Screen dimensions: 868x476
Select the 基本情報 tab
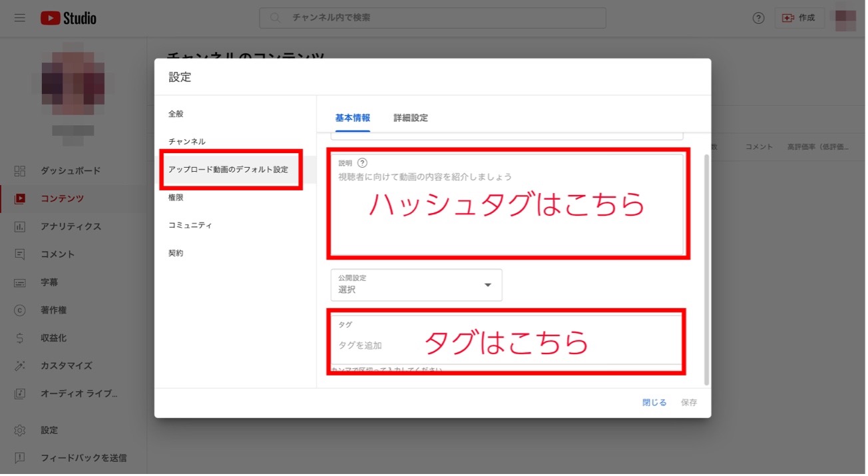click(353, 118)
